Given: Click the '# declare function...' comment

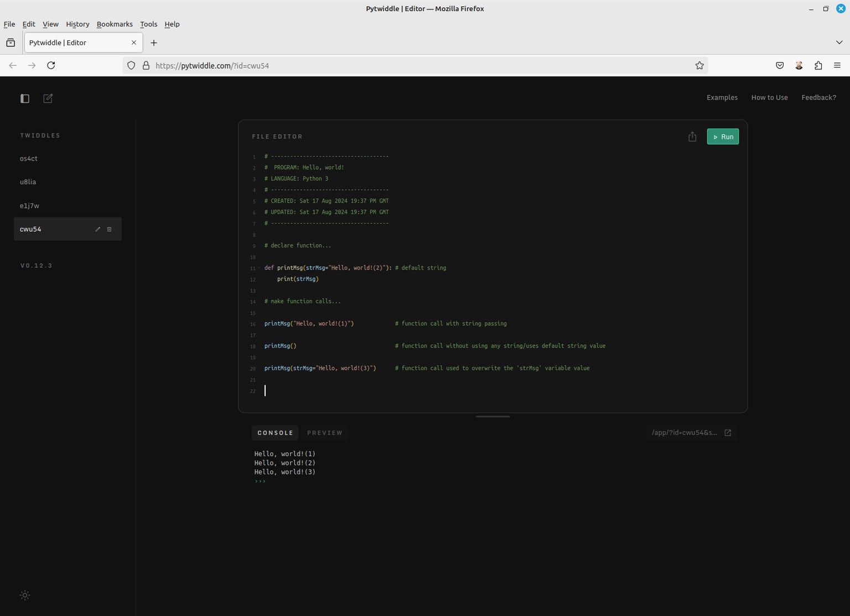Looking at the screenshot, I should (x=298, y=246).
